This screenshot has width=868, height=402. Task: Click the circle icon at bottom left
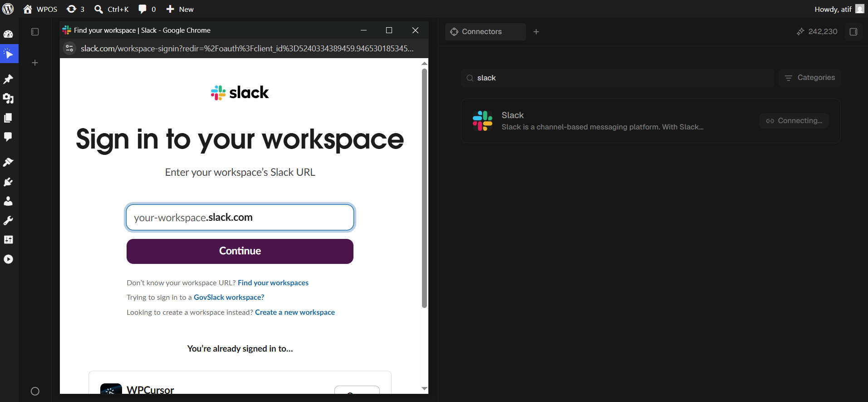coord(35,391)
